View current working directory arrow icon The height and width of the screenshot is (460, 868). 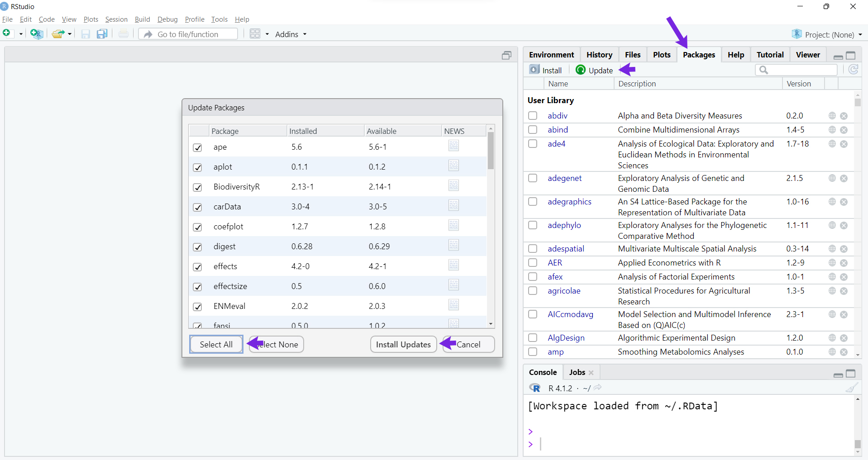[x=597, y=388]
